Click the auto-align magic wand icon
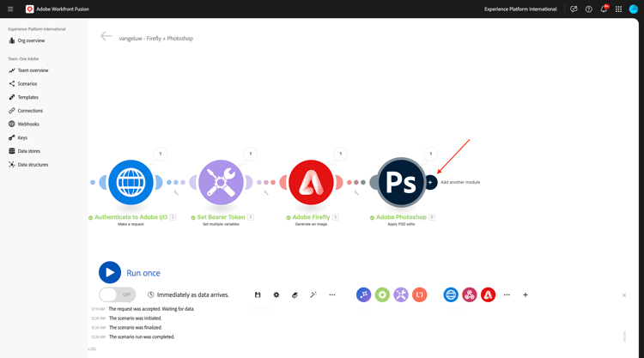The image size is (644, 358). (313, 294)
